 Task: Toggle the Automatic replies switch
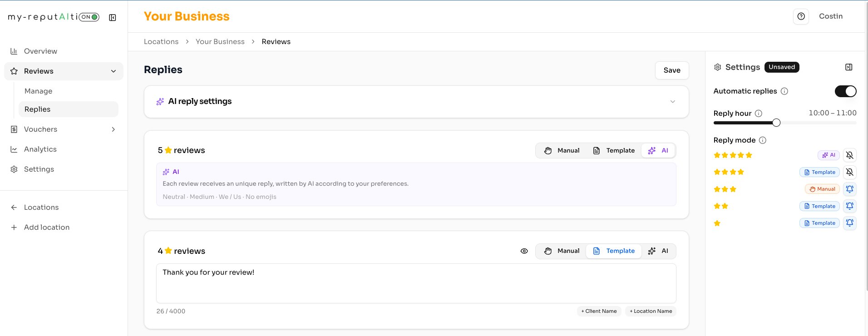tap(846, 91)
